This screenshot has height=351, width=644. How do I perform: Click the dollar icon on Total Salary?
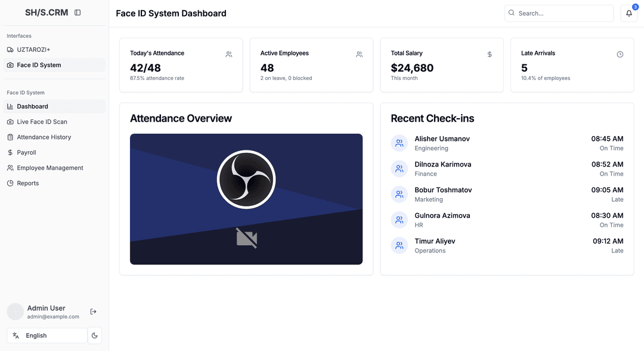[x=490, y=54]
